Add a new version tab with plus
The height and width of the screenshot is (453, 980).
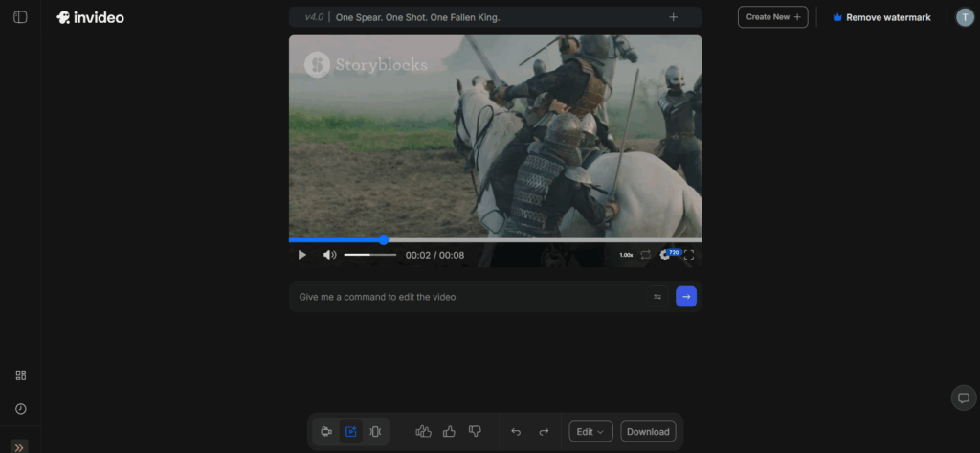pyautogui.click(x=673, y=17)
